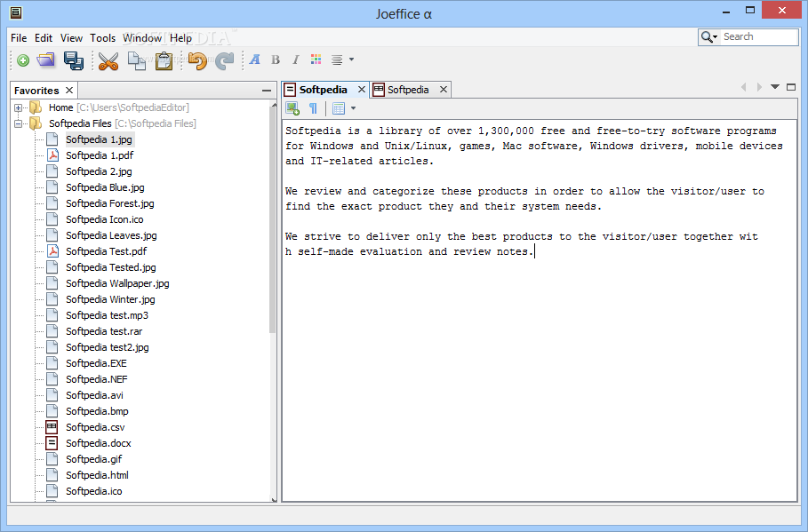Image resolution: width=808 pixels, height=532 pixels.
Task: Open font settings with blue A icon
Action: click(254, 60)
